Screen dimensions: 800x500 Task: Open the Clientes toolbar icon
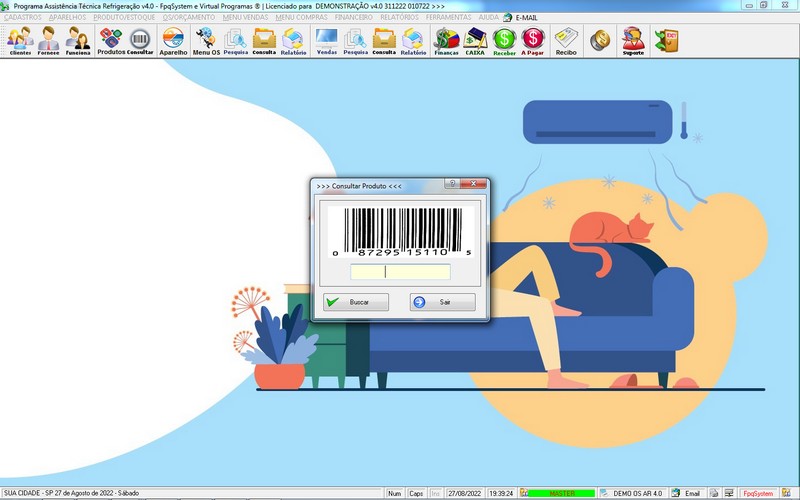[20, 41]
